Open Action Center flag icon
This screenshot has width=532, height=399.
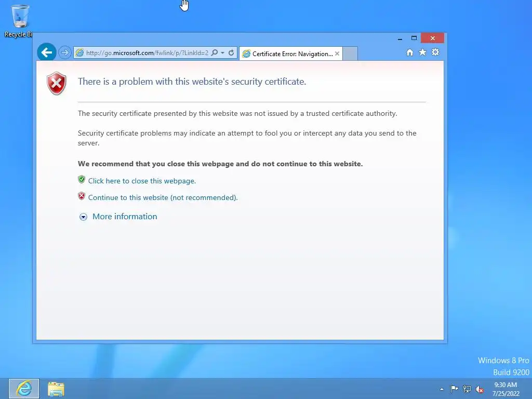point(454,389)
